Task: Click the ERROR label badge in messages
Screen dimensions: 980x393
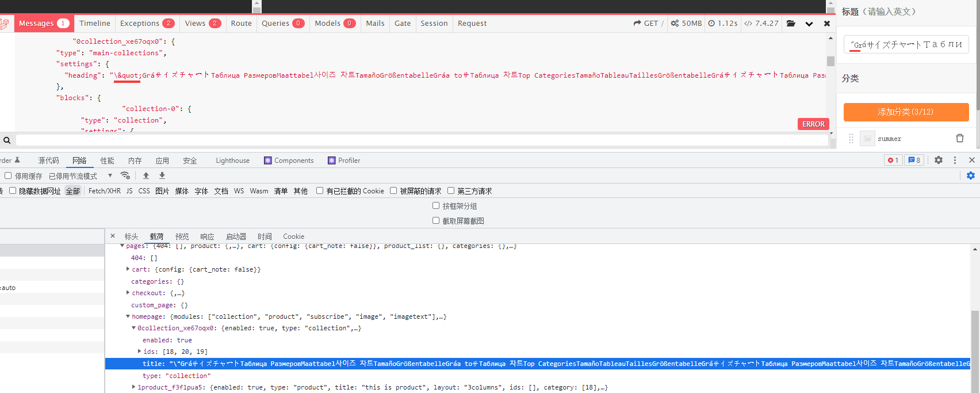Action: pyautogui.click(x=813, y=124)
